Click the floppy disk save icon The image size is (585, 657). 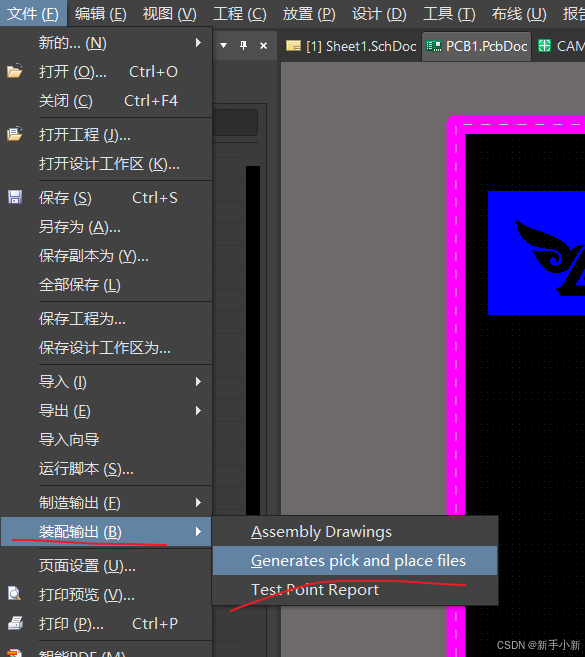pos(15,197)
